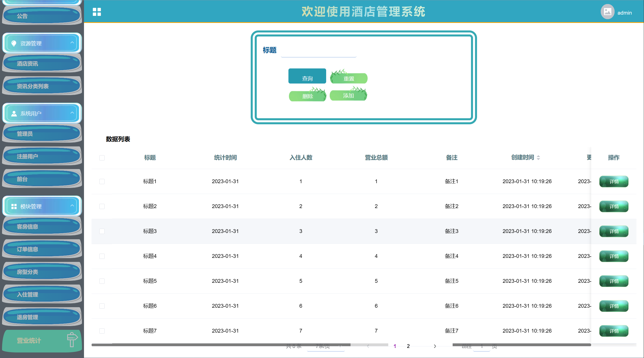Click the admin avatar image icon
Viewport: 644px width, 358px height.
tap(607, 12)
